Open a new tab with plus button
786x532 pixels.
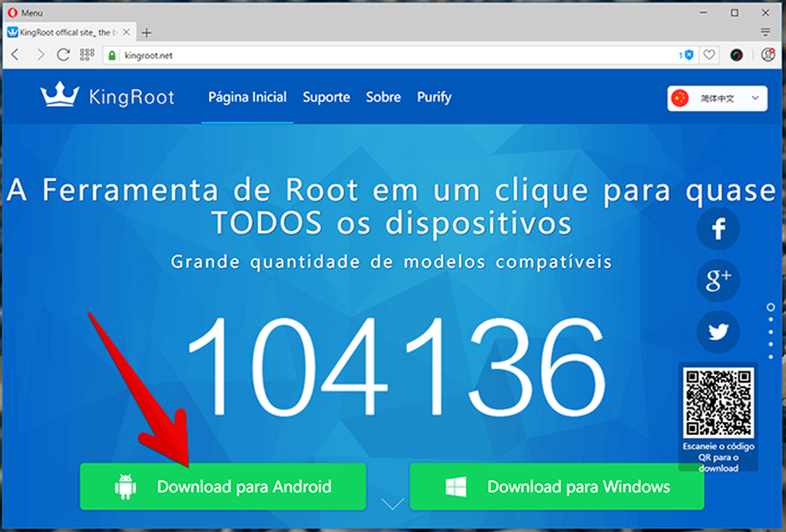pyautogui.click(x=147, y=32)
